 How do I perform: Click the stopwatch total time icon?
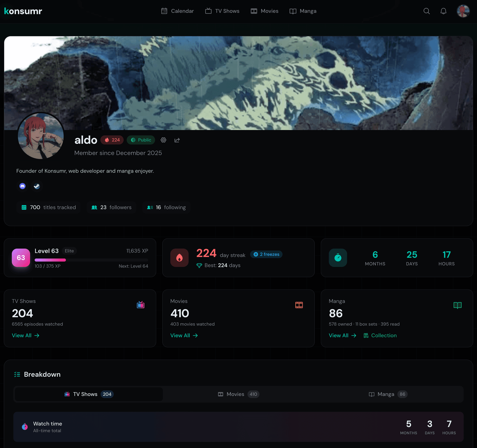(338, 258)
